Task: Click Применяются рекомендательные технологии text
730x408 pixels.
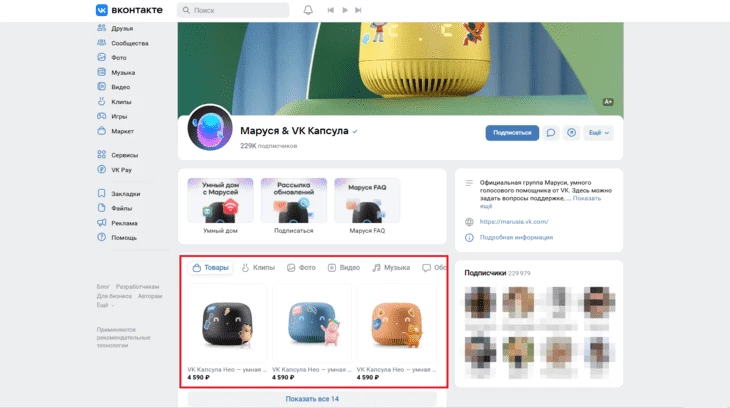Action: (x=123, y=337)
